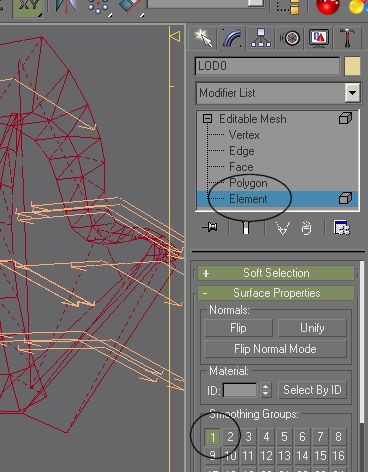Open the Display panel tab
This screenshot has width=368, height=472.
pyautogui.click(x=319, y=38)
